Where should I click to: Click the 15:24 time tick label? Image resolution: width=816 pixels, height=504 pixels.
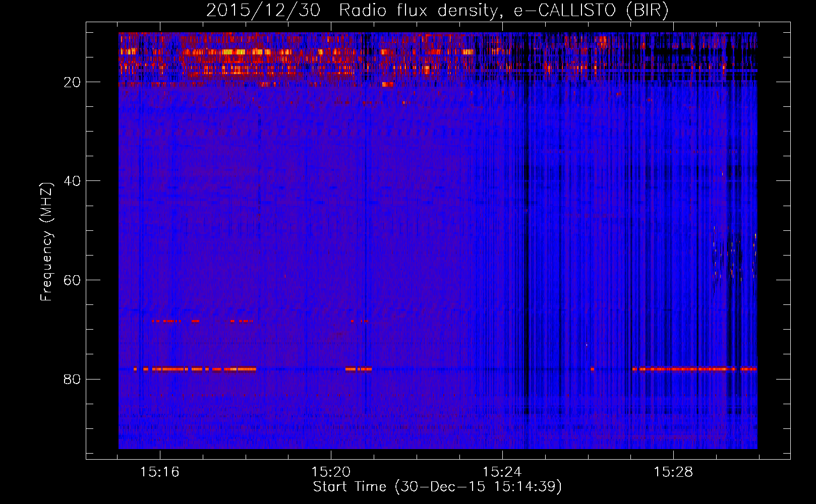(x=502, y=472)
